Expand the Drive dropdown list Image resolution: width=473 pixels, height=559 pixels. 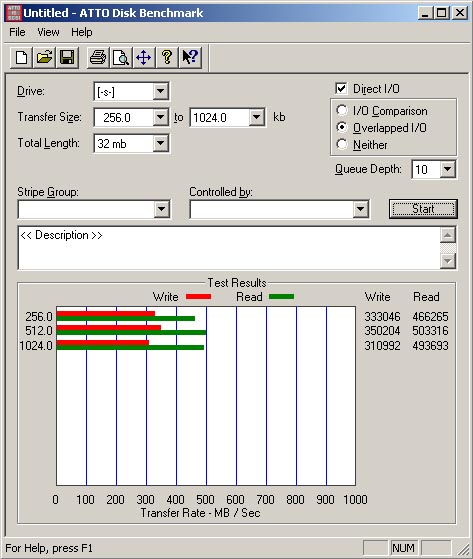point(161,92)
